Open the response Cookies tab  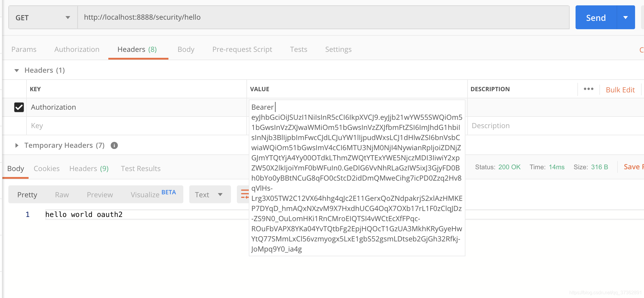click(x=47, y=169)
